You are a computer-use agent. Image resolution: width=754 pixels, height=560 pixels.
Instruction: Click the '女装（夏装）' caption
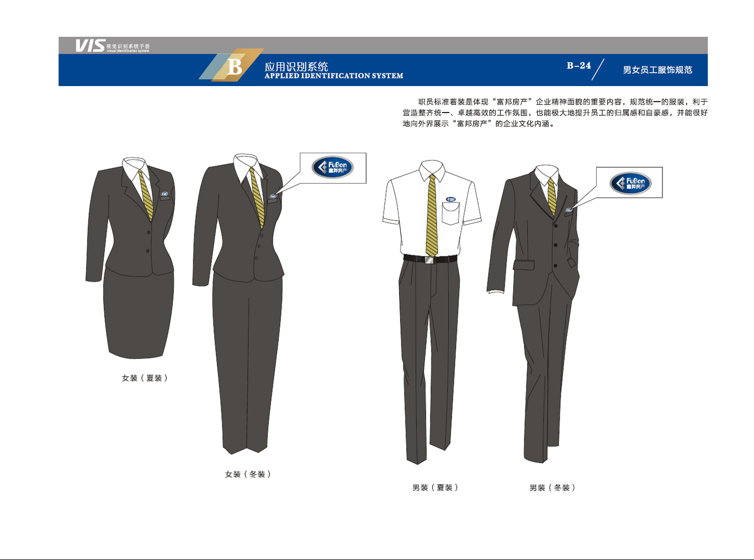coord(145,378)
